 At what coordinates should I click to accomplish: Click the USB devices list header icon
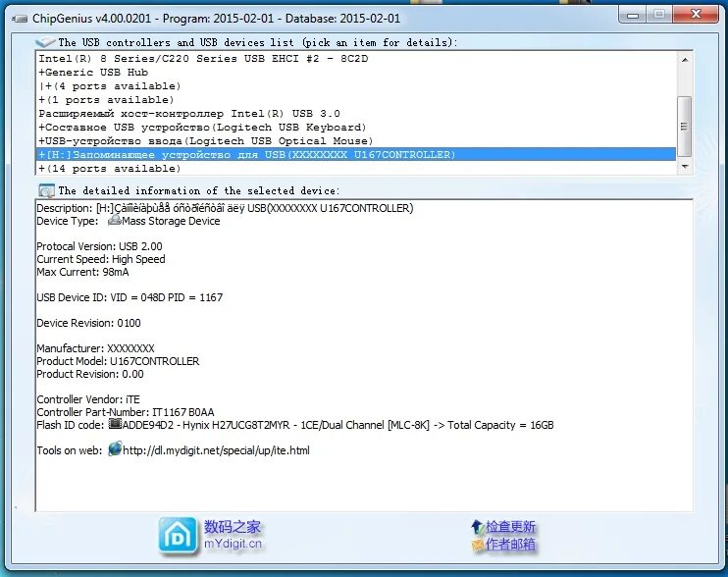(x=45, y=42)
